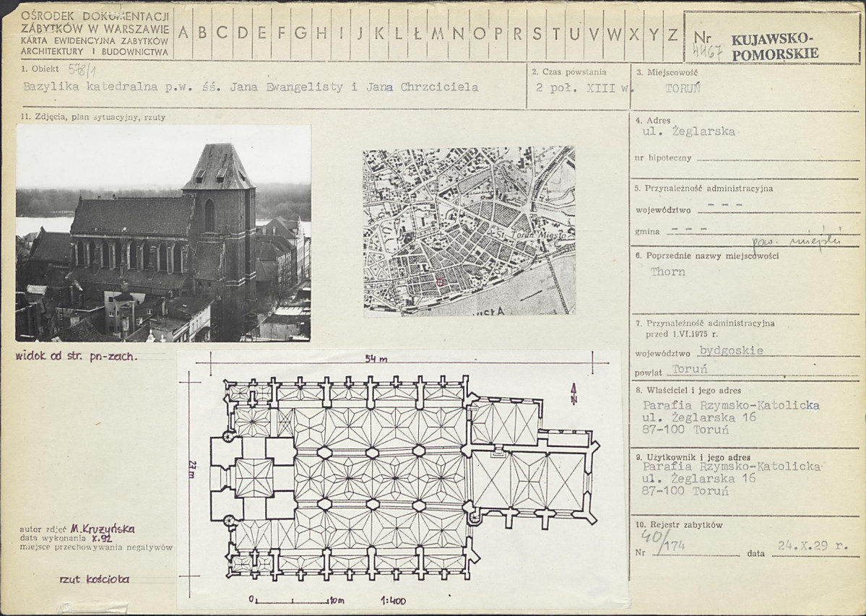This screenshot has width=866, height=616.
Task: Click the ul. Żeglarska address field
Action: [688, 132]
